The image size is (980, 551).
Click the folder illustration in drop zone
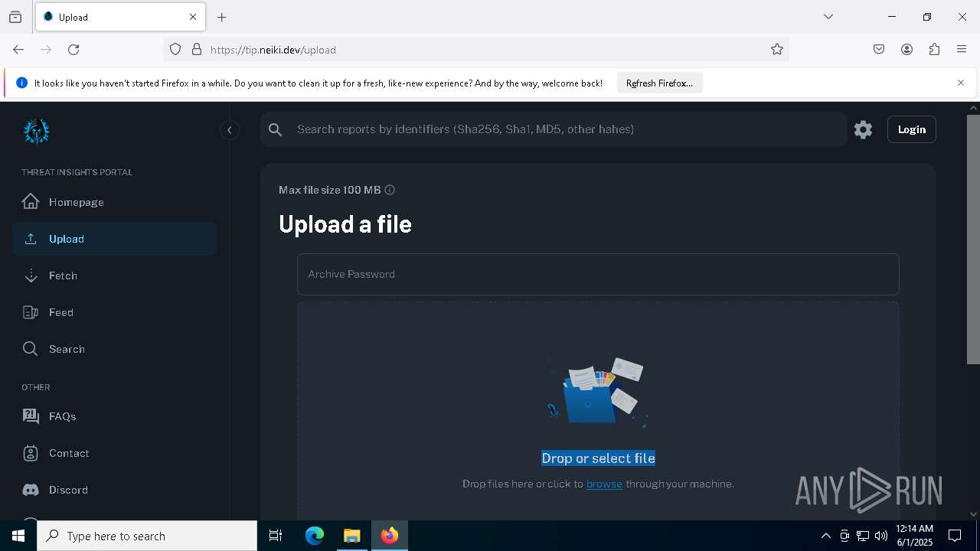598,393
